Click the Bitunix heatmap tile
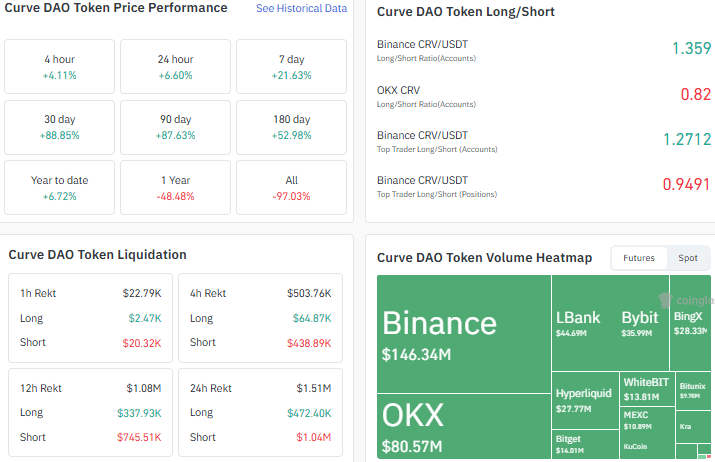This screenshot has width=715, height=462. (x=693, y=390)
